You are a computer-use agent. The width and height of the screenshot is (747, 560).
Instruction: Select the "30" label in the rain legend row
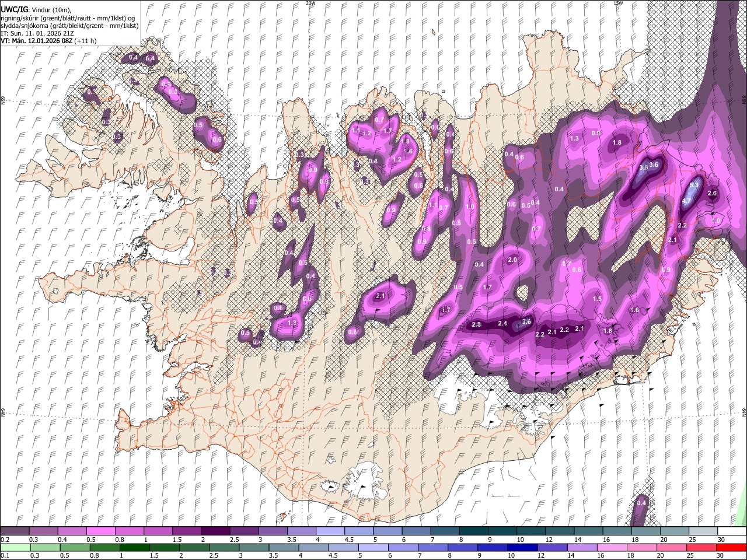click(720, 555)
